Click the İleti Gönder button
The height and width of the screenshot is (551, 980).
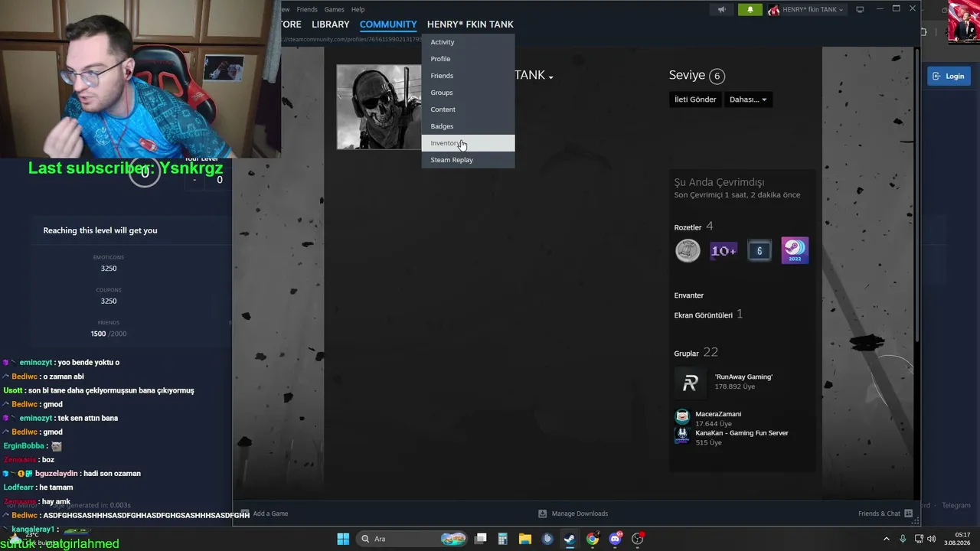(x=695, y=99)
